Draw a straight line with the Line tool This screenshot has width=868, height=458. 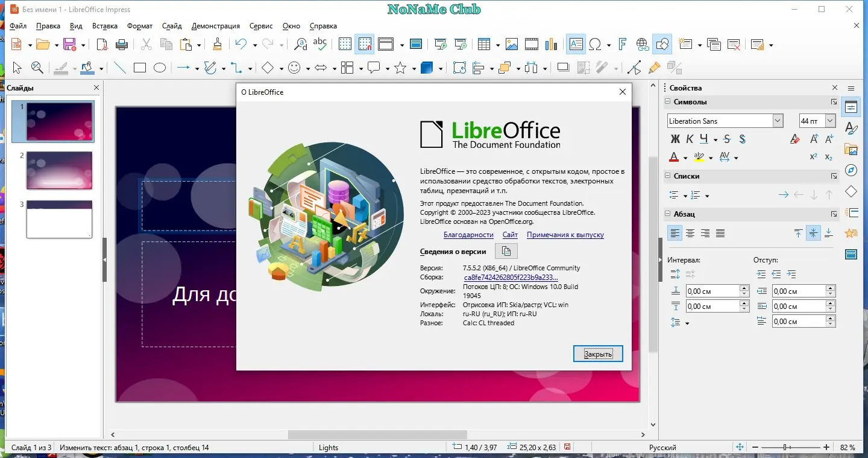(x=120, y=68)
